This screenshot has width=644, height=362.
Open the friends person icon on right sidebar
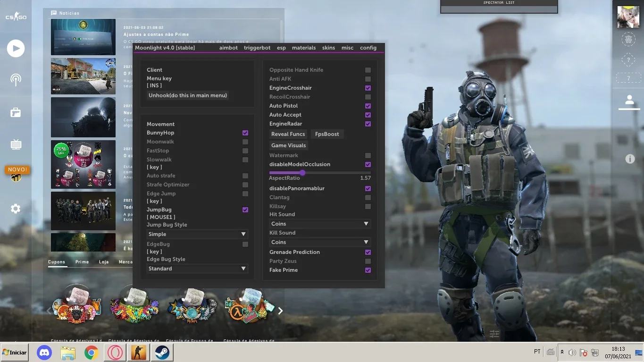point(629,100)
